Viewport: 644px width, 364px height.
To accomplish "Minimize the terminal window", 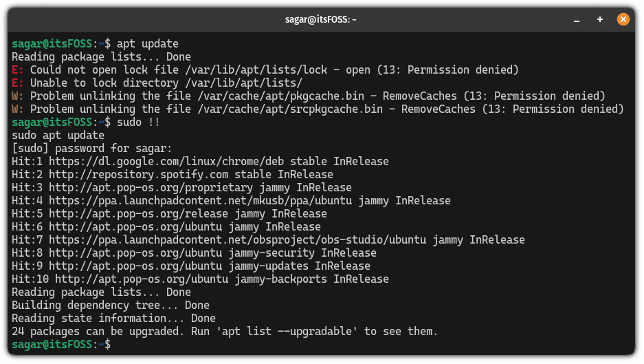I will coord(576,19).
